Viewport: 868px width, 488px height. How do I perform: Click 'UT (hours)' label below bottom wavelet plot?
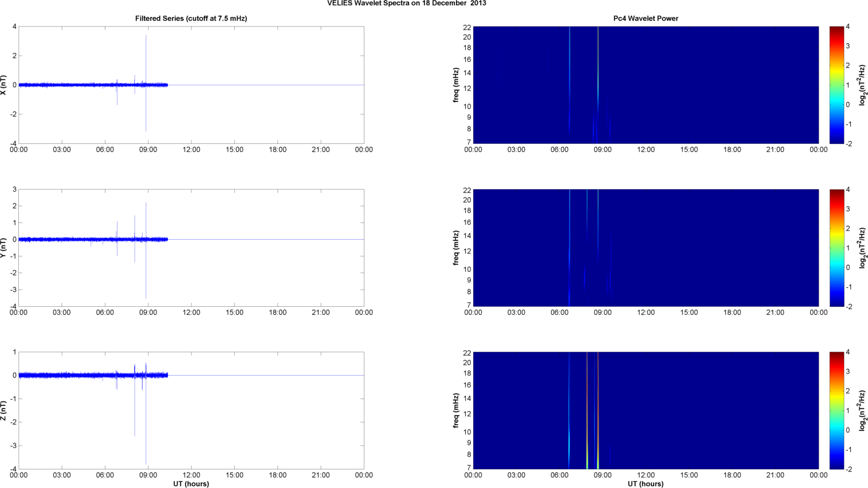(645, 483)
